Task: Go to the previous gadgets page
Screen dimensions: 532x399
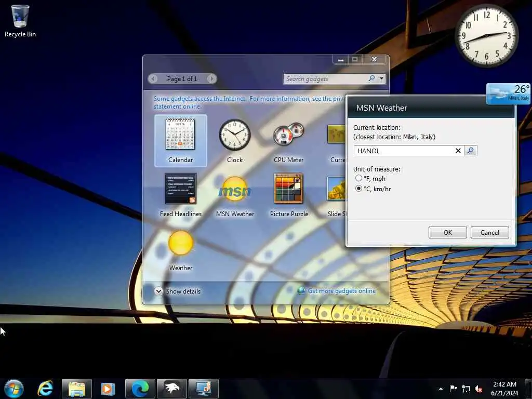Action: (x=153, y=78)
